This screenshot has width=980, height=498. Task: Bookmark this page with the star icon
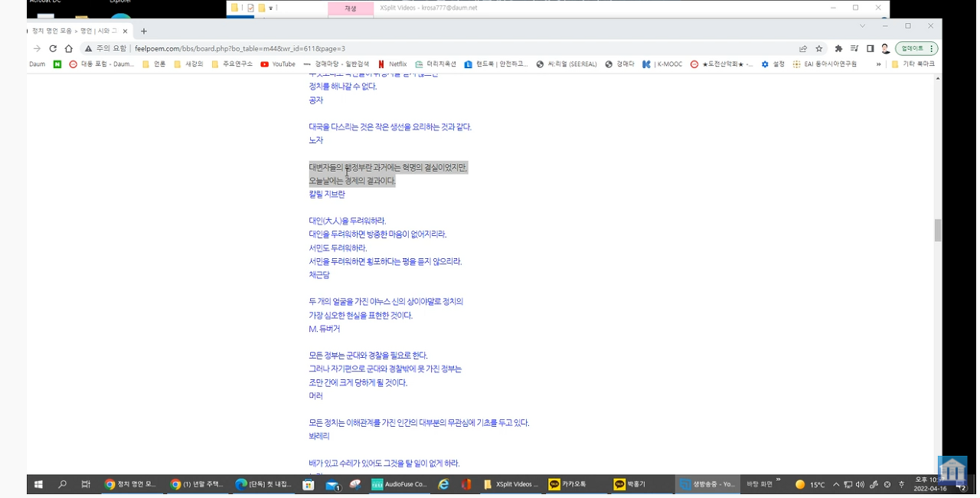coord(819,48)
